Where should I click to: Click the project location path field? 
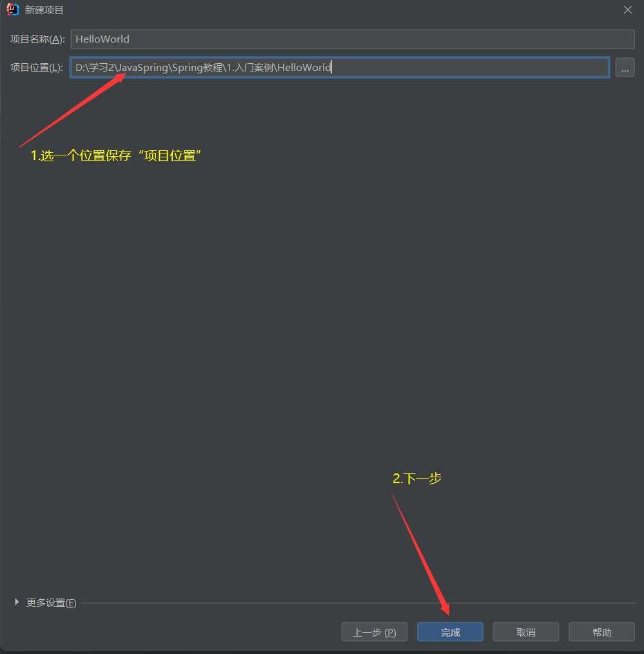pos(340,68)
